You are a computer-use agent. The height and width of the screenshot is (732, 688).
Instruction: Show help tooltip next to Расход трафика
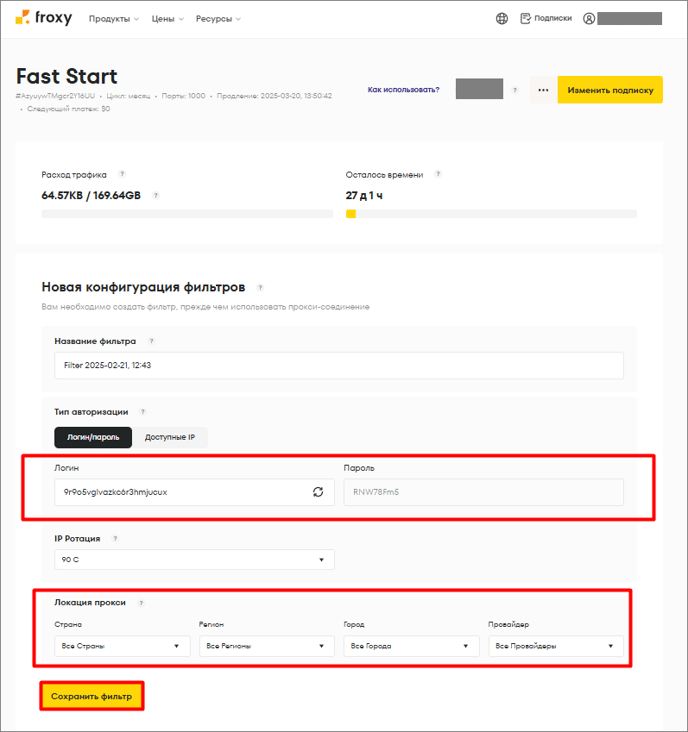[x=122, y=174]
